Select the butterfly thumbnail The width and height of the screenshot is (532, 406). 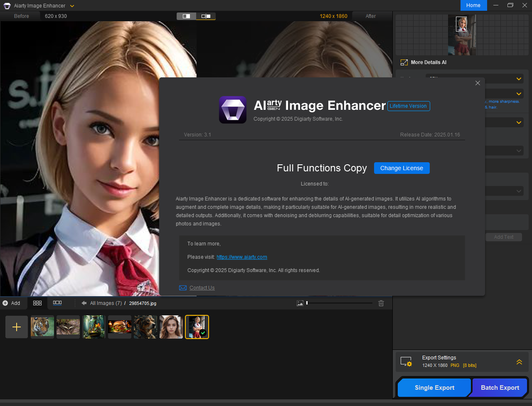[x=68, y=327]
